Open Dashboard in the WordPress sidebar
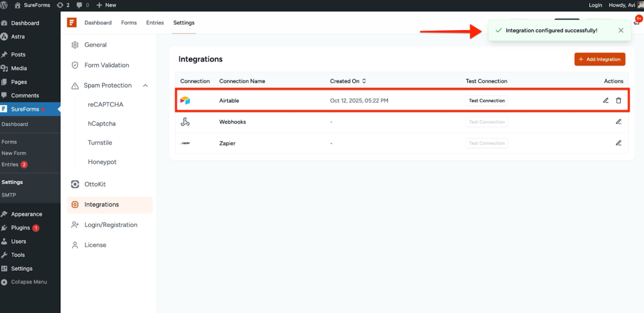The height and width of the screenshot is (313, 644). tap(25, 23)
